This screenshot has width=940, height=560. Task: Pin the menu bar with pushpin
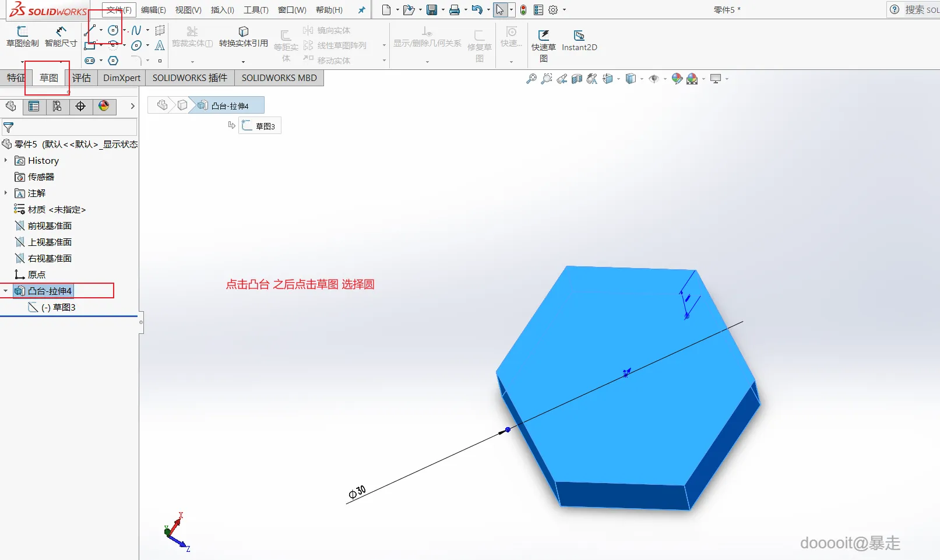pos(361,10)
